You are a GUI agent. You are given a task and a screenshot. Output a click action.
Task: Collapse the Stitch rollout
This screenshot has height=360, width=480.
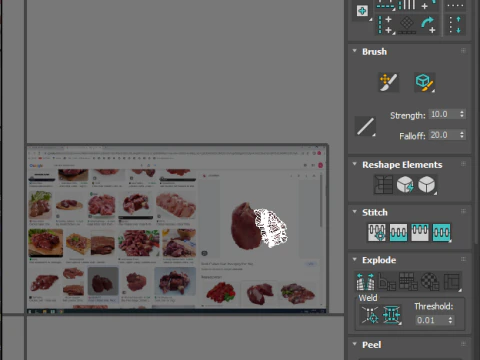tap(355, 212)
